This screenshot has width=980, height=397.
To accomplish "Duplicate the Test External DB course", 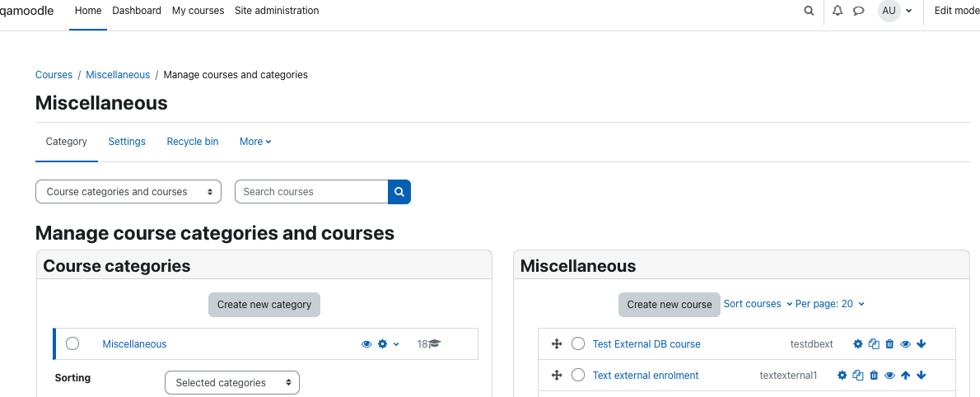I will pyautogui.click(x=875, y=343).
